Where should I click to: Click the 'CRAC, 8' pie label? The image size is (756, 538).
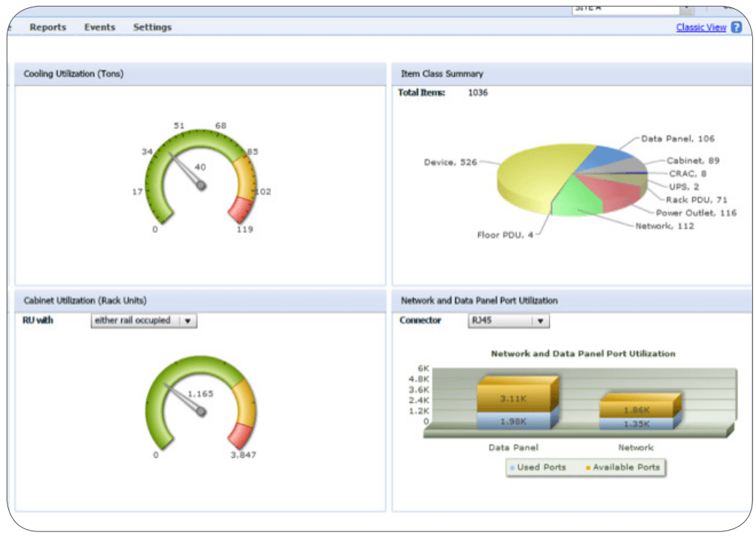688,174
